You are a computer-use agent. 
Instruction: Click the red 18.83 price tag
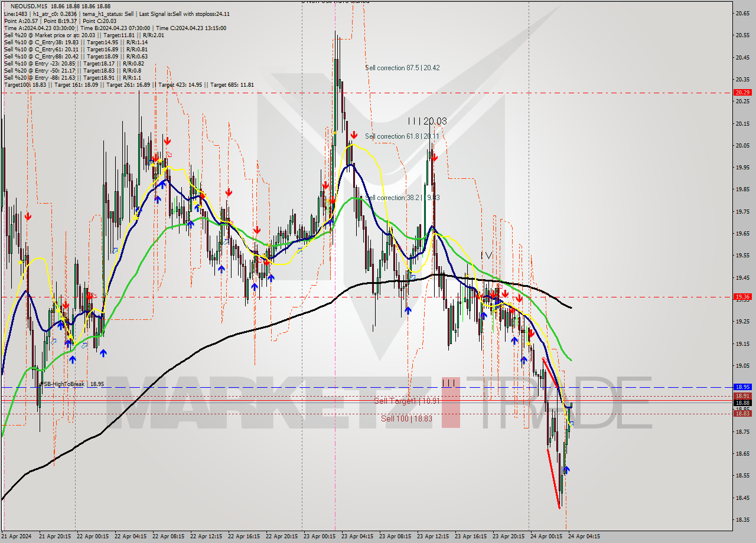click(x=742, y=414)
